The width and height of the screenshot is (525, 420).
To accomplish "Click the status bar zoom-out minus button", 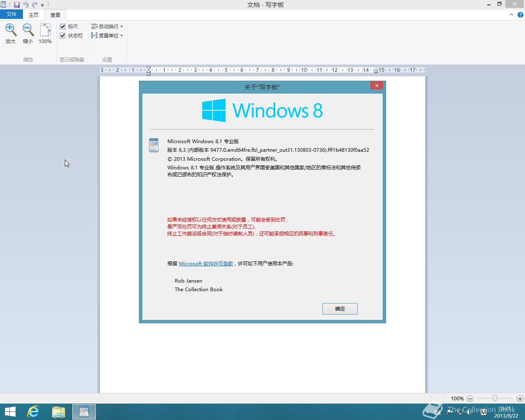I will (x=470, y=398).
